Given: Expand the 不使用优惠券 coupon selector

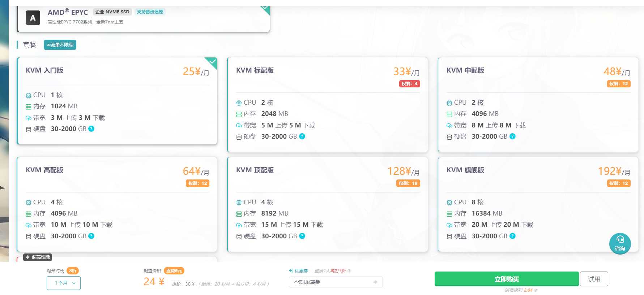Looking at the screenshot, I should click(x=336, y=282).
